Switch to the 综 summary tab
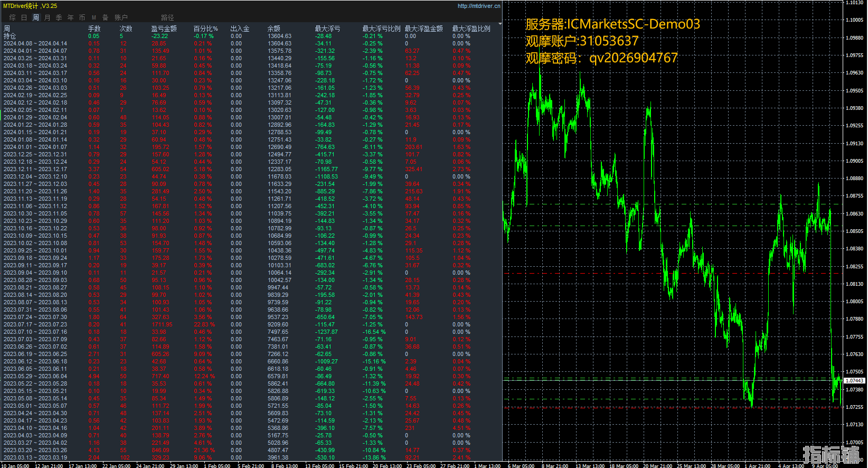This screenshot has height=468, width=868. (x=12, y=17)
